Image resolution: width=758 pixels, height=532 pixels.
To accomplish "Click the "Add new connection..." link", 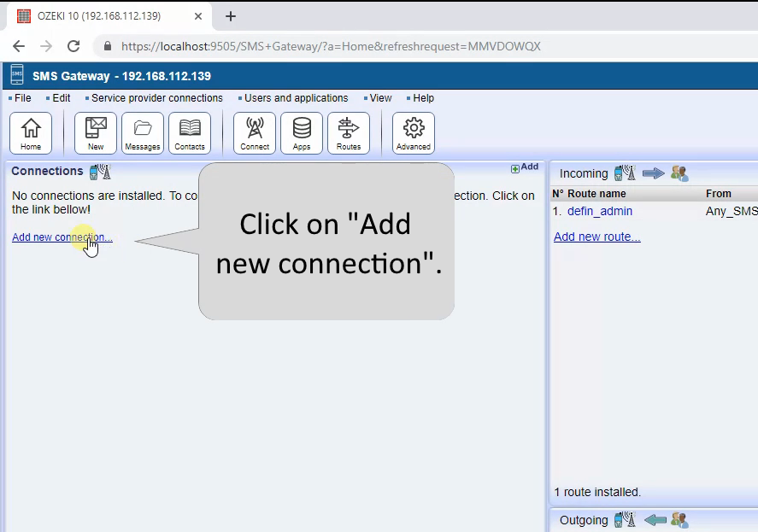I will click(62, 237).
